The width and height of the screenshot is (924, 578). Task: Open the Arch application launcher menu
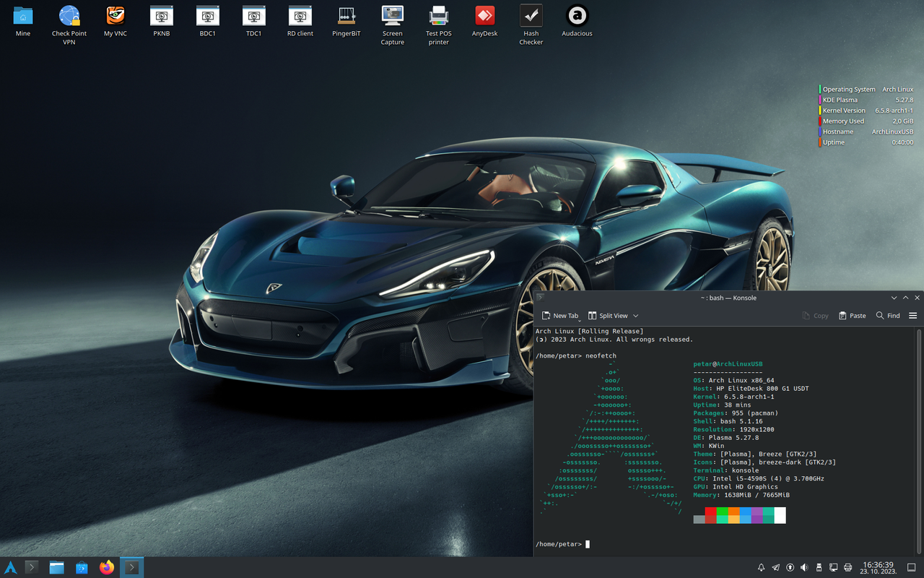(x=10, y=568)
